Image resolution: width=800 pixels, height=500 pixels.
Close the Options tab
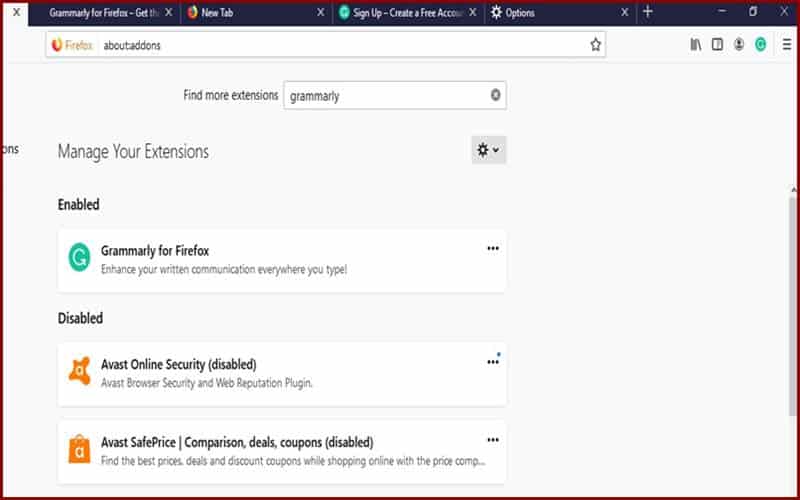[624, 12]
